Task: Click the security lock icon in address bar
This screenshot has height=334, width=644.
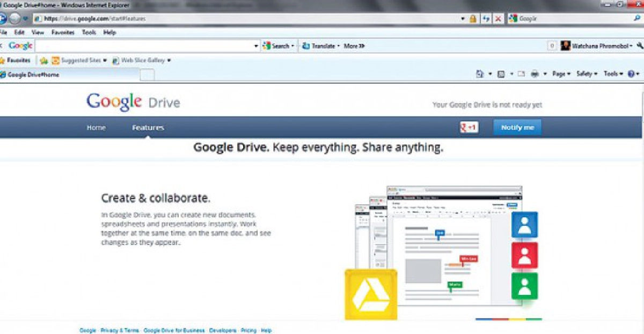Action: [473, 19]
